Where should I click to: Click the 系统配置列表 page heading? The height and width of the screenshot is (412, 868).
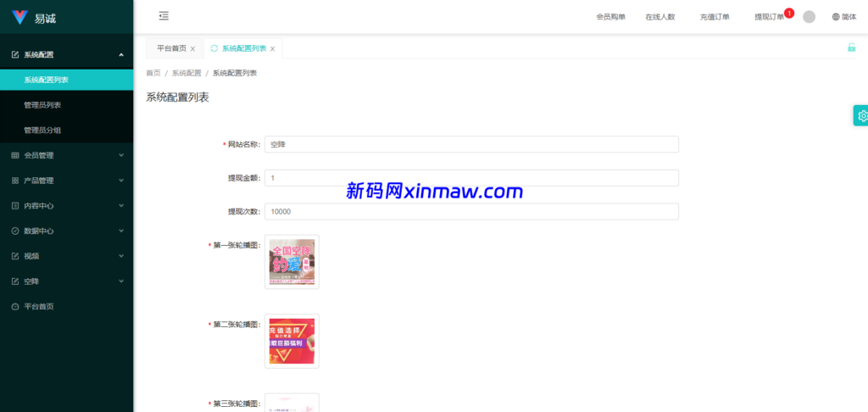pyautogui.click(x=177, y=97)
